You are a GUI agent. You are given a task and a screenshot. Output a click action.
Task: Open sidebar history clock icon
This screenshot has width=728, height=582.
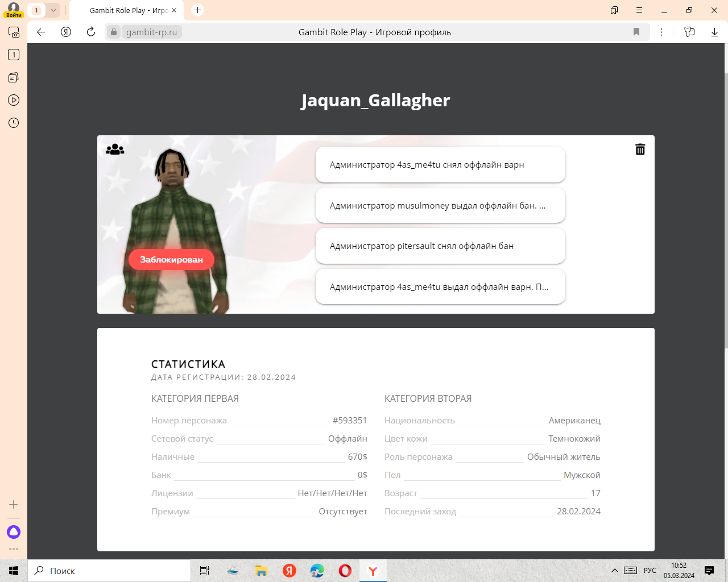point(14,123)
